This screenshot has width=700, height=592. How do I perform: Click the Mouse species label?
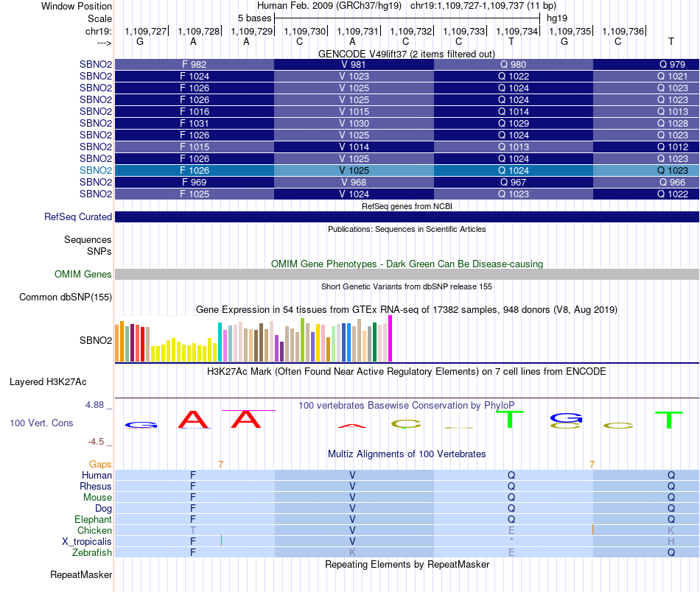(97, 498)
